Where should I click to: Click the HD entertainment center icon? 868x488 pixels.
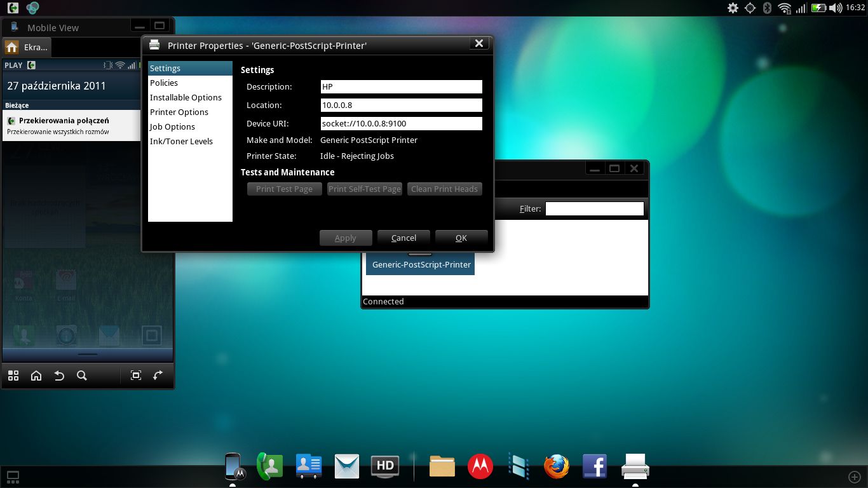click(x=384, y=466)
